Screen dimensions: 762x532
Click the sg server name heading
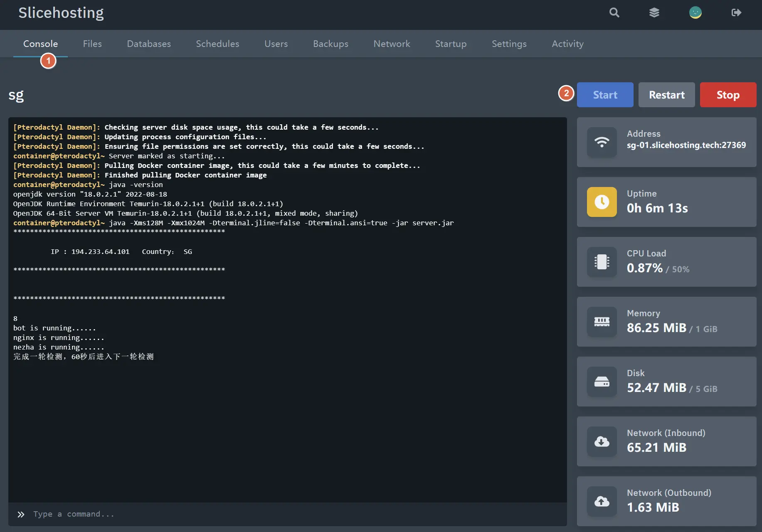point(16,96)
